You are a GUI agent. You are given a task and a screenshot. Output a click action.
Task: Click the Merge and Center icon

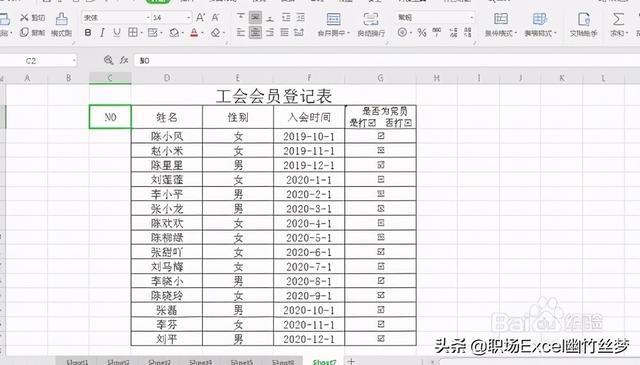[333, 19]
